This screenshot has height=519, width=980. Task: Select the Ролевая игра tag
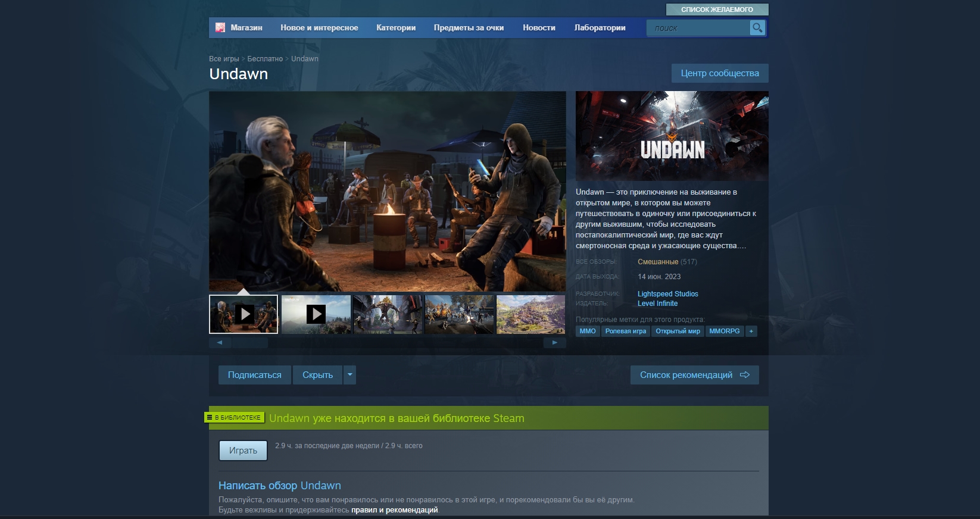click(626, 331)
